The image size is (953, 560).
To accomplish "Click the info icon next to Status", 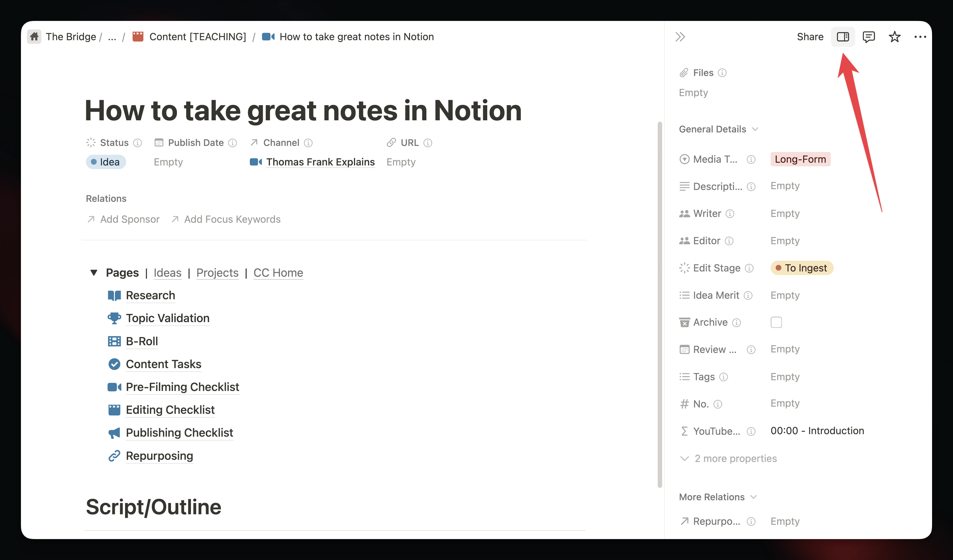I will click(x=138, y=143).
